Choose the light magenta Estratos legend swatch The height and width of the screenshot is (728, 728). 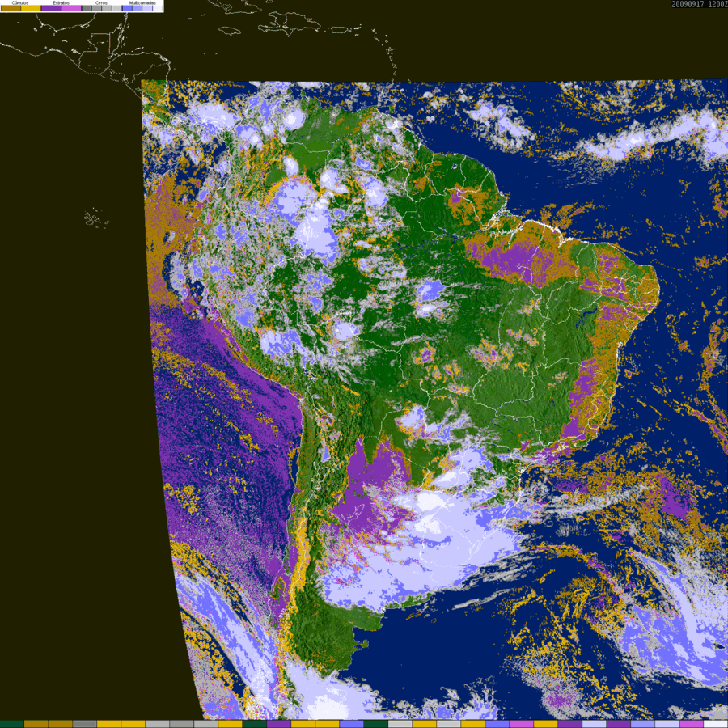click(71, 8)
